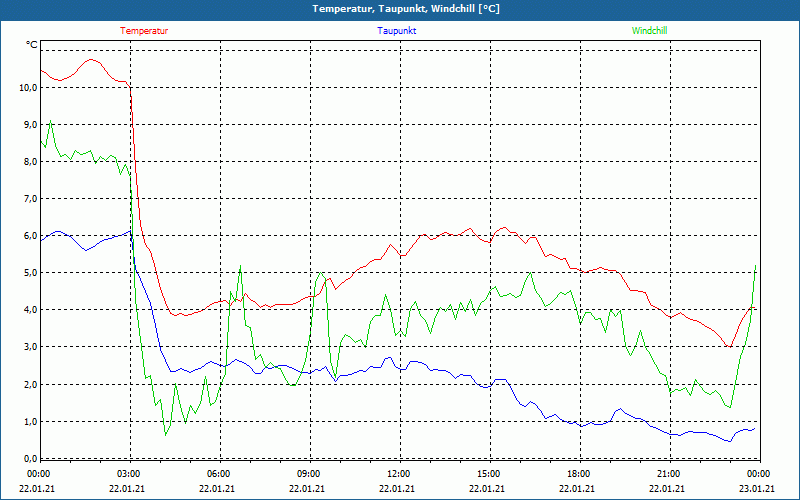Screen dimensions: 800x500
Task: Click the 15:00 time axis label
Action: [489, 474]
